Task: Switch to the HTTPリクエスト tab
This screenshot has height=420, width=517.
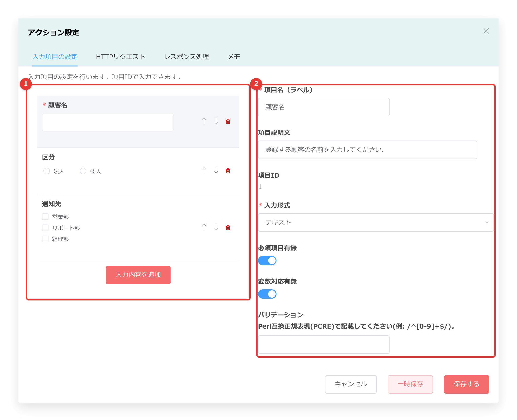Action: (120, 57)
